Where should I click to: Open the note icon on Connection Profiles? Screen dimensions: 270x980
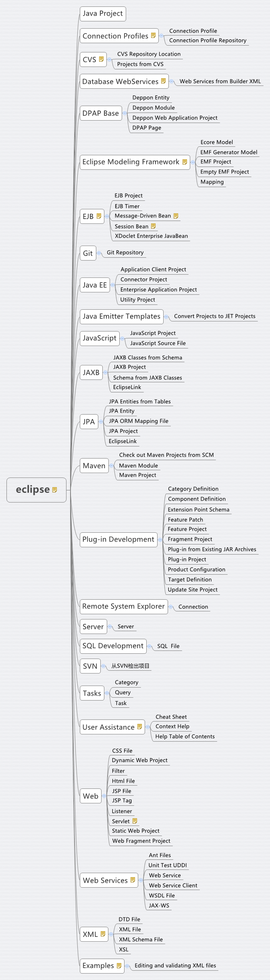tap(153, 35)
